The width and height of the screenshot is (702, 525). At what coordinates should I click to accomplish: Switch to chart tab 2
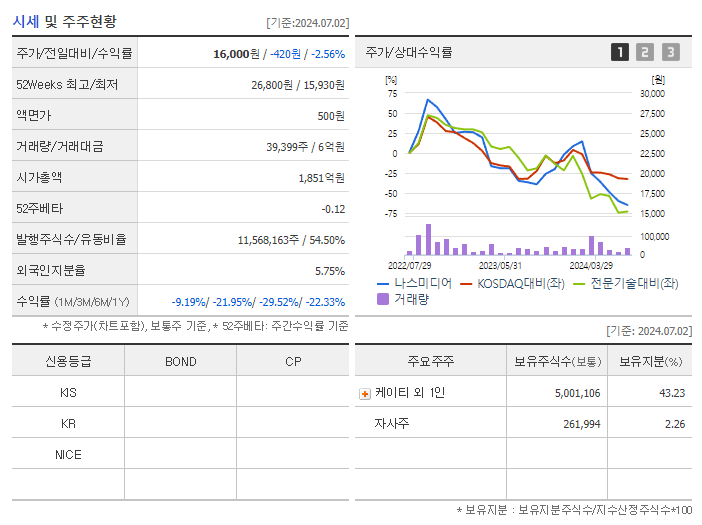[x=645, y=52]
